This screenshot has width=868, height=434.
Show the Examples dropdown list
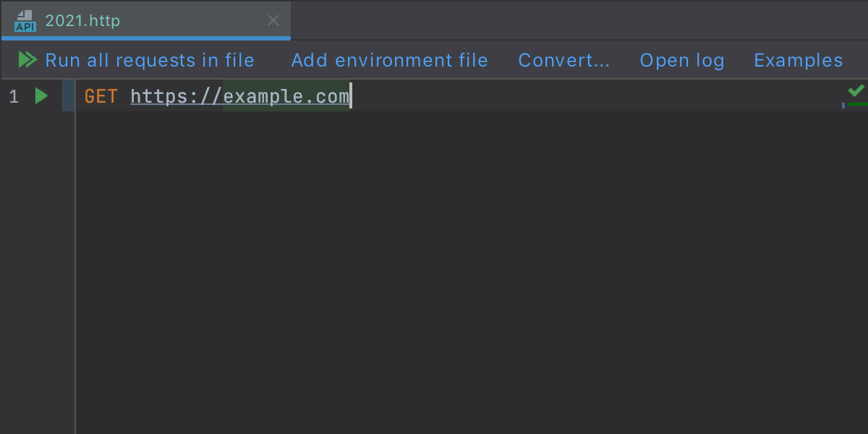(798, 60)
